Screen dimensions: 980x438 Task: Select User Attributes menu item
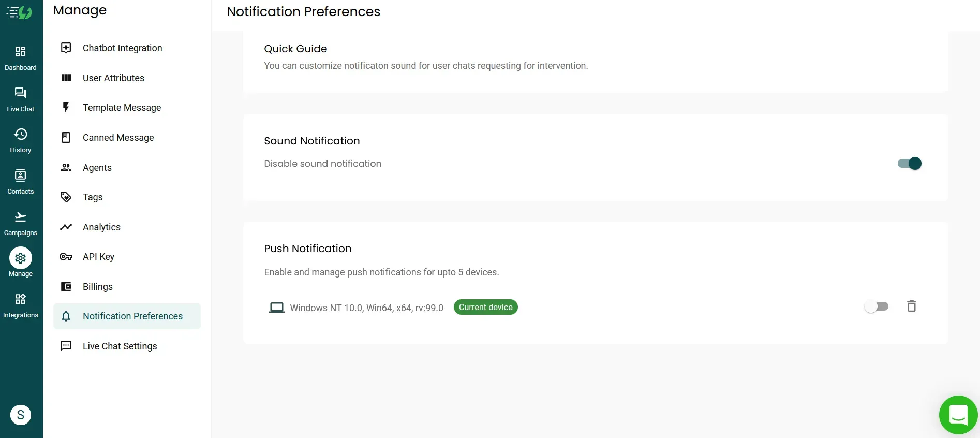pyautogui.click(x=113, y=78)
